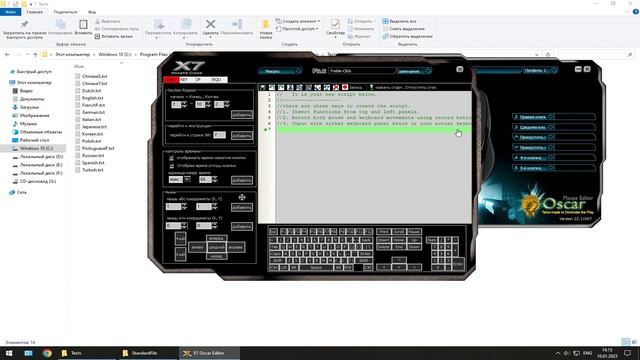This screenshot has height=360, width=640.
Task: Click the Esc key on the virtual keyboard
Action: click(273, 231)
